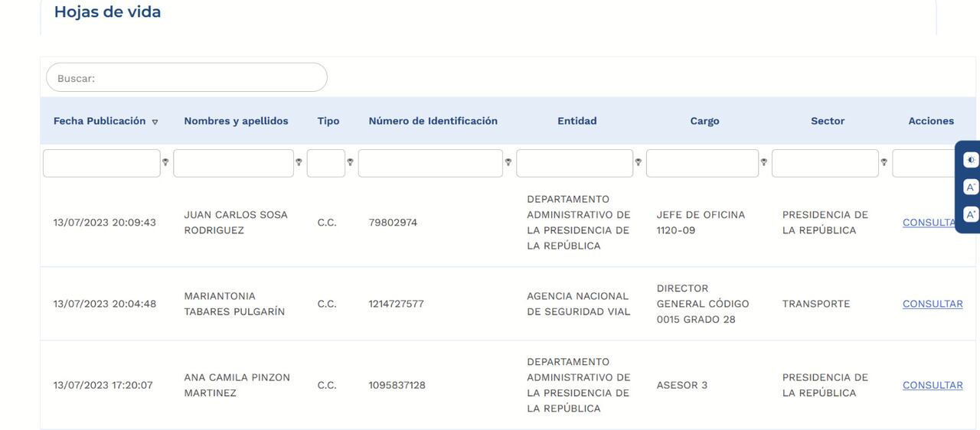
Task: Increase font size with A+ accessibility button
Action: point(971,215)
